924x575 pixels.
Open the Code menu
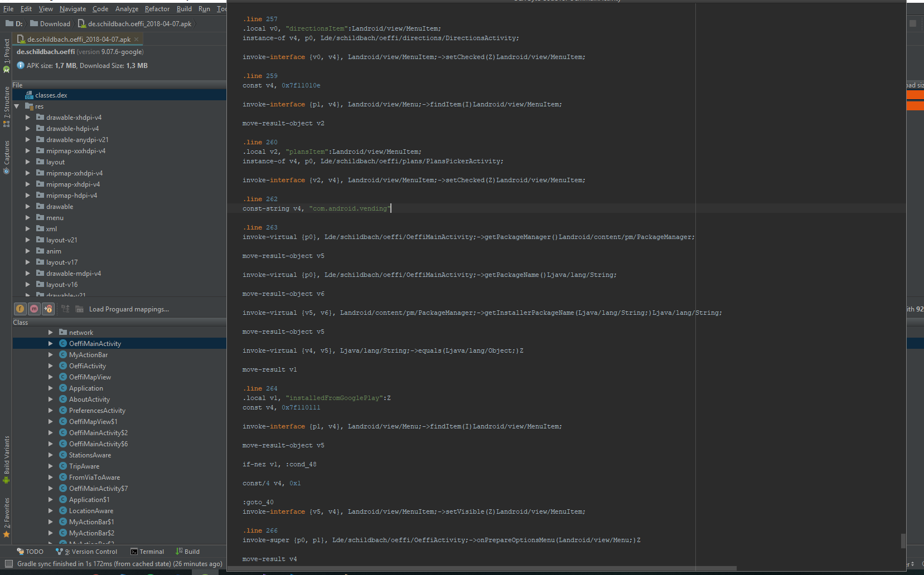(x=100, y=9)
